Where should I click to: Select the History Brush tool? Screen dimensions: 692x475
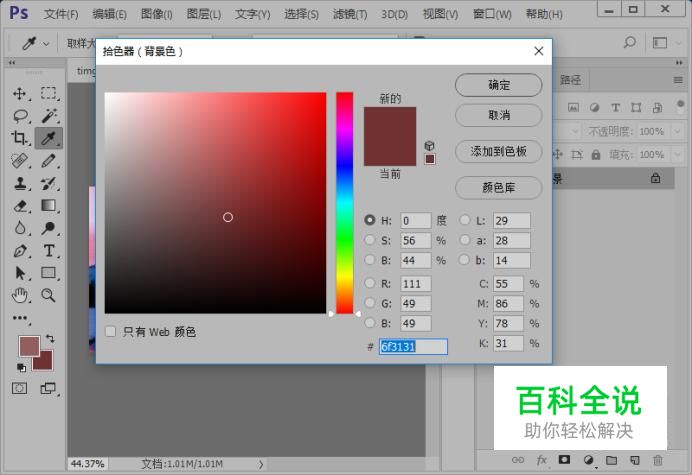[49, 183]
